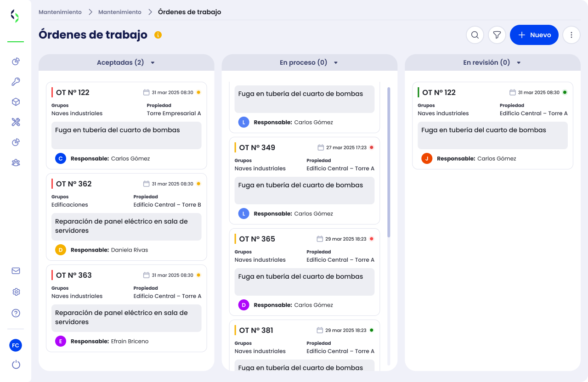588x382 pixels.
Task: Click blue C avatar of Carlos Gómez
Action: click(61, 158)
